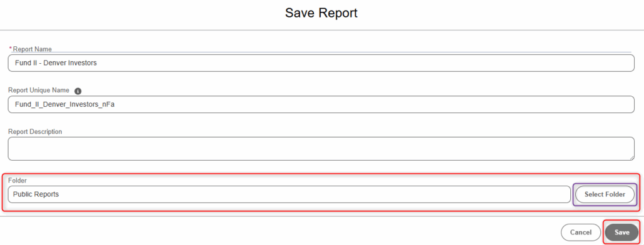Screen dimensions: 644x245
Task: Cancel the Save Report dialog
Action: point(580,232)
